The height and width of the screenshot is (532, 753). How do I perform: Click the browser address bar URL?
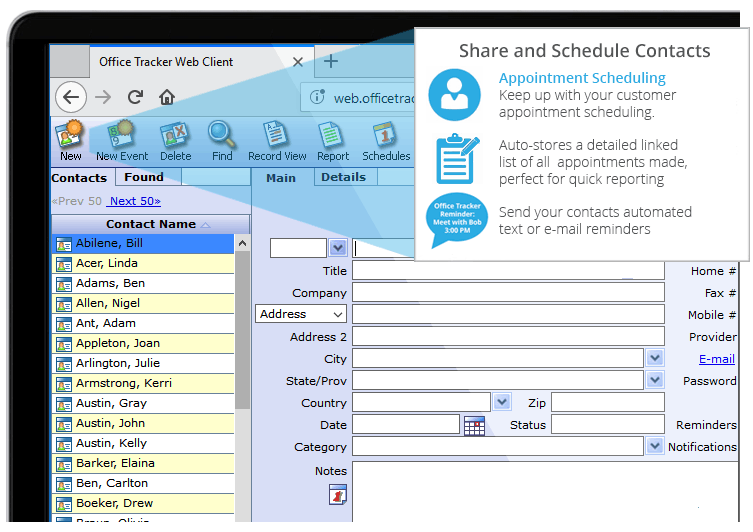click(x=374, y=98)
